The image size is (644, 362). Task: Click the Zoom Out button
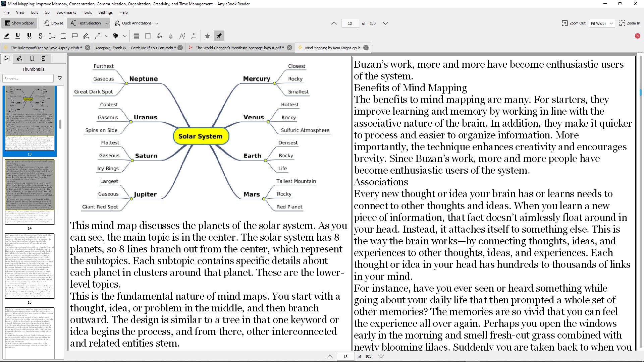[574, 23]
